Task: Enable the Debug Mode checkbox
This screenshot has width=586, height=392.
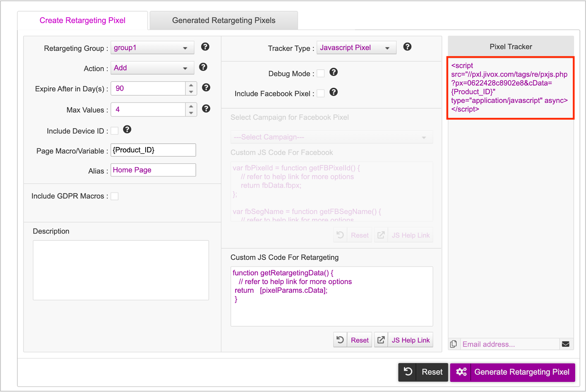Action: pyautogui.click(x=320, y=73)
